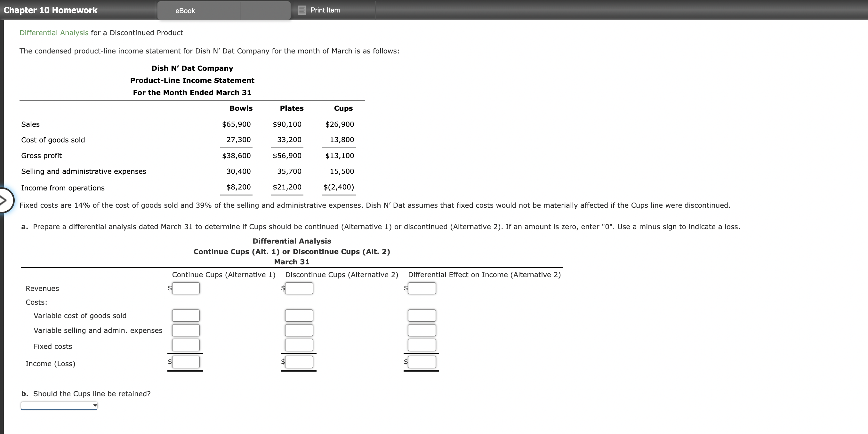Open the Cups line retention dropdown

point(59,406)
